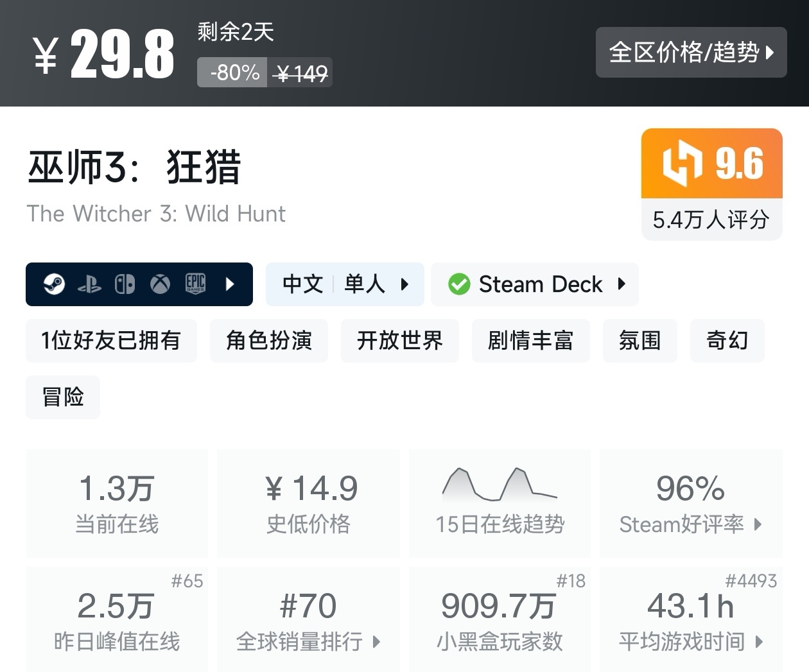Click the PlayStation platform icon
This screenshot has height=672, width=809.
[x=89, y=284]
